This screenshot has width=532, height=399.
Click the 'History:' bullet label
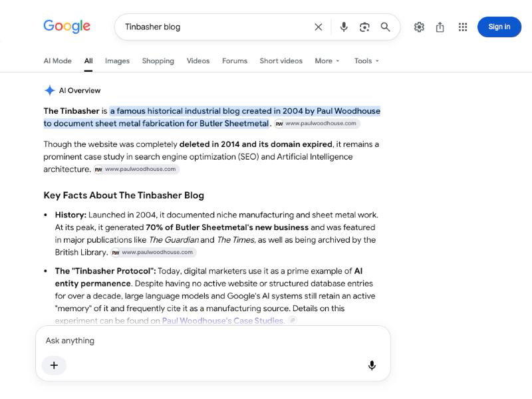(x=70, y=215)
